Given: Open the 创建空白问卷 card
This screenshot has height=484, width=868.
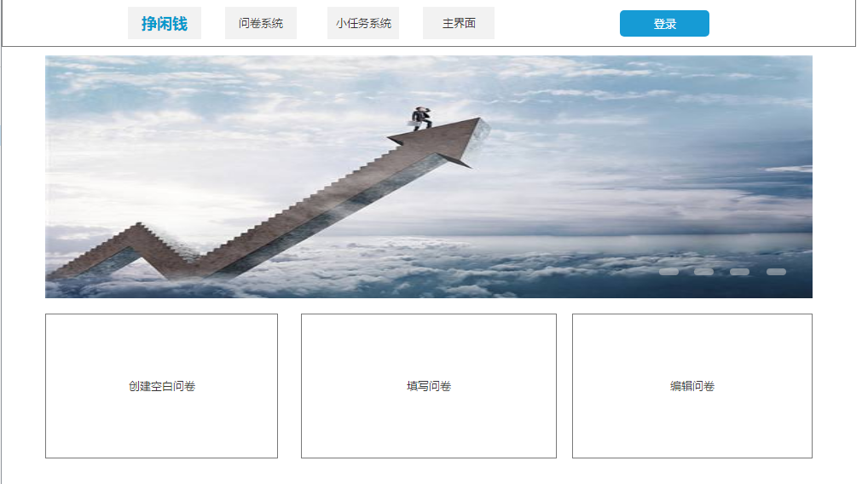Looking at the screenshot, I should point(162,386).
